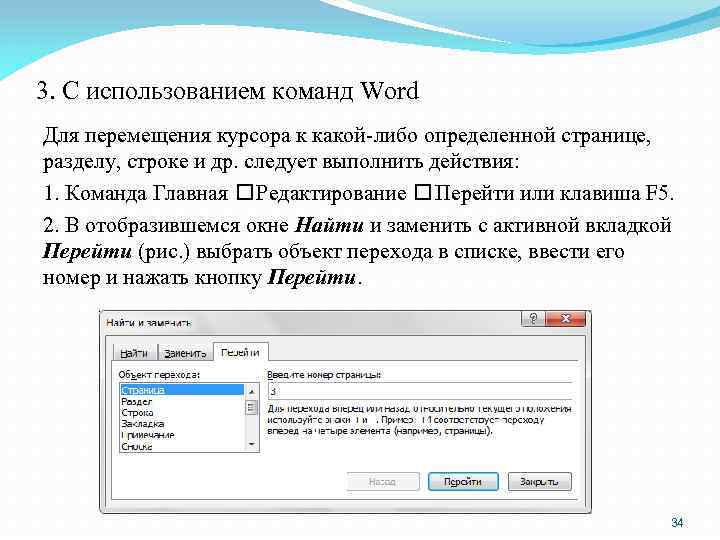Click the scroll up arrow of the list
The image size is (720, 540).
[252, 391]
